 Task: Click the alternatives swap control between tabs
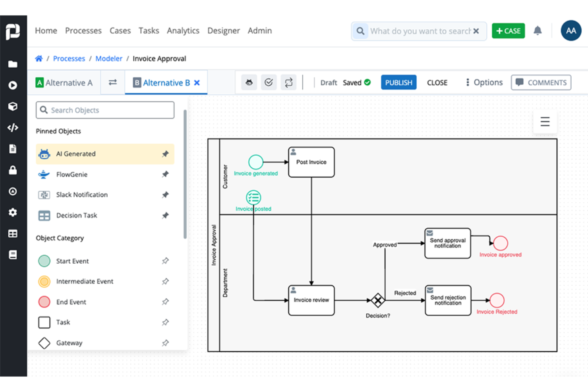pyautogui.click(x=113, y=82)
